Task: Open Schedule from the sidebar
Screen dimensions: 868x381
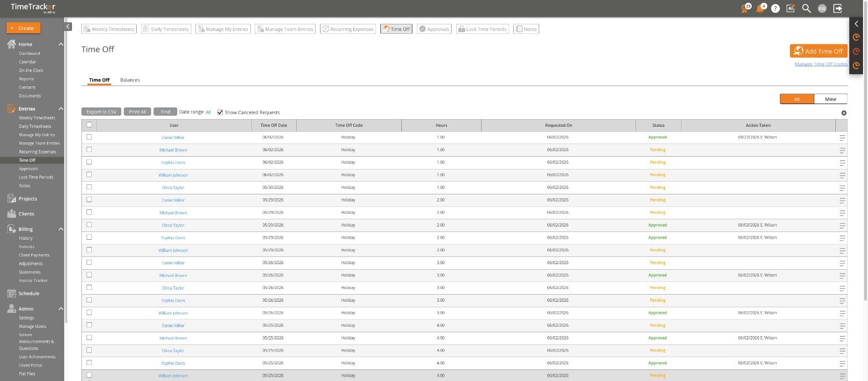Action: pyautogui.click(x=29, y=294)
